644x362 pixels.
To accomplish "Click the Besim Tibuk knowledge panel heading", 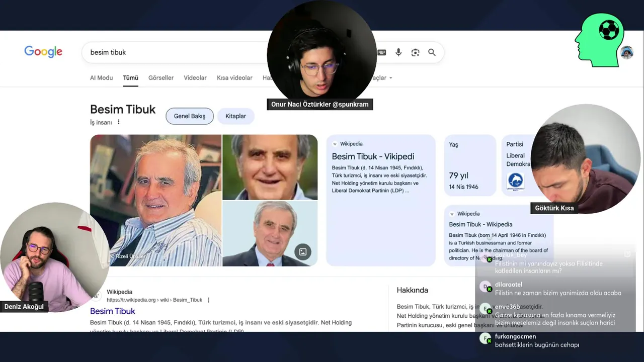I will coord(123,109).
